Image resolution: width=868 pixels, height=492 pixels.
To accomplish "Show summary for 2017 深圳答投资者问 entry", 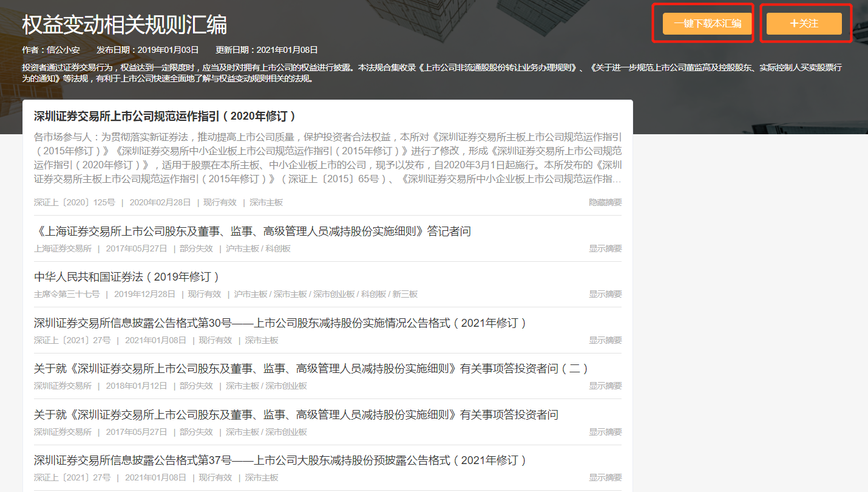I will click(x=605, y=432).
